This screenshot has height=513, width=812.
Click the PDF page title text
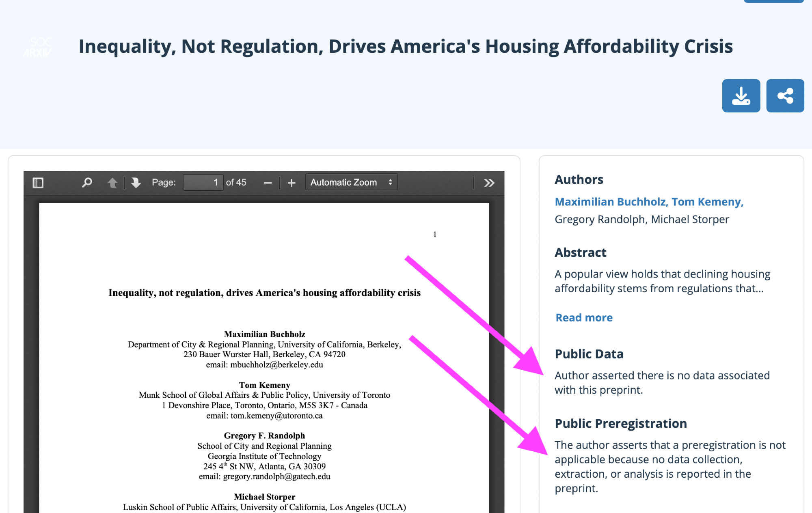coord(264,293)
